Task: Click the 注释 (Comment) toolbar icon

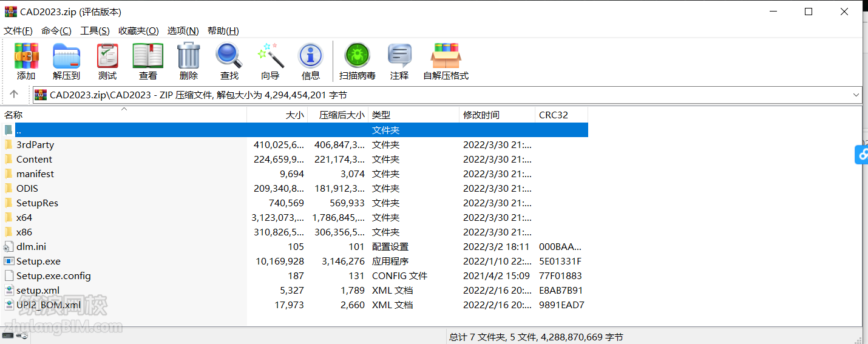Action: 399,56
